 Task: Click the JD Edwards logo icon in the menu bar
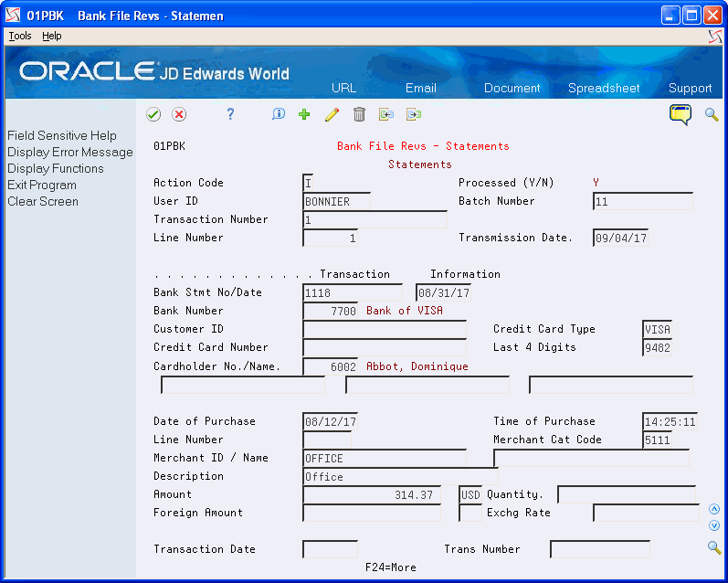(715, 37)
